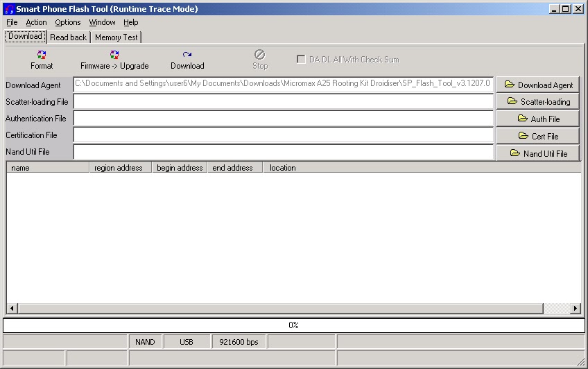
Task: Select the Download tab
Action: tap(25, 36)
